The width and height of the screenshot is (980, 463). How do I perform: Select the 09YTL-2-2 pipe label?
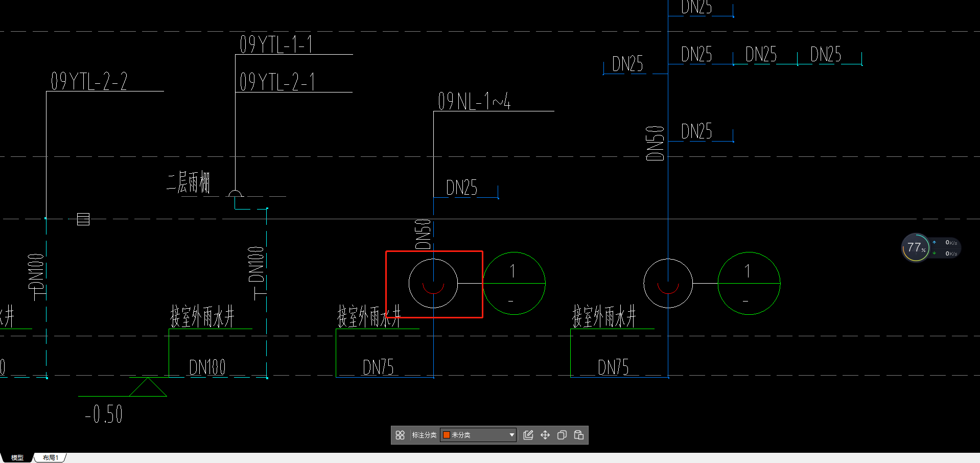point(89,81)
